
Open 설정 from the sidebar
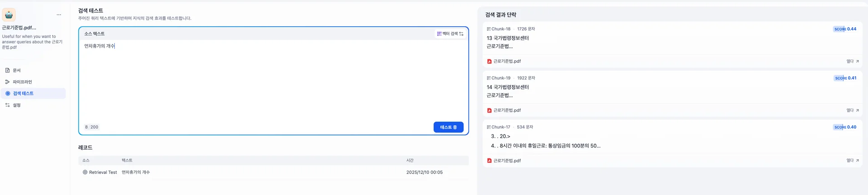pos(17,105)
